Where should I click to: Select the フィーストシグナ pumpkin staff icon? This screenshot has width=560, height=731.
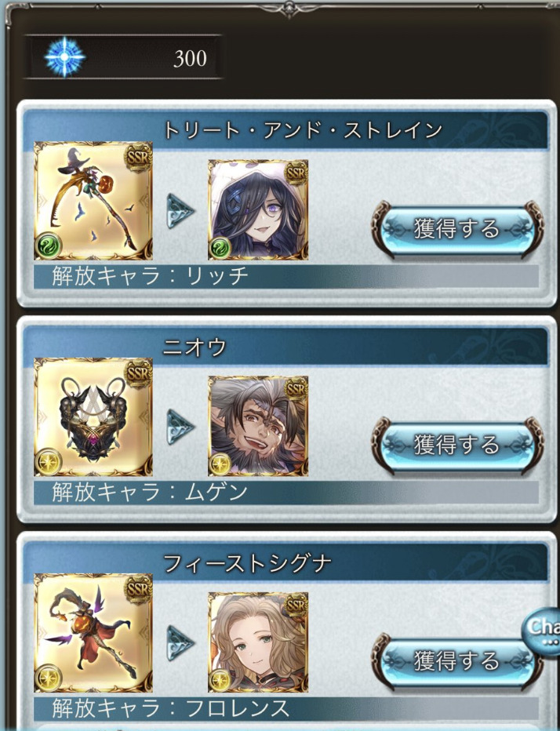pos(93,633)
